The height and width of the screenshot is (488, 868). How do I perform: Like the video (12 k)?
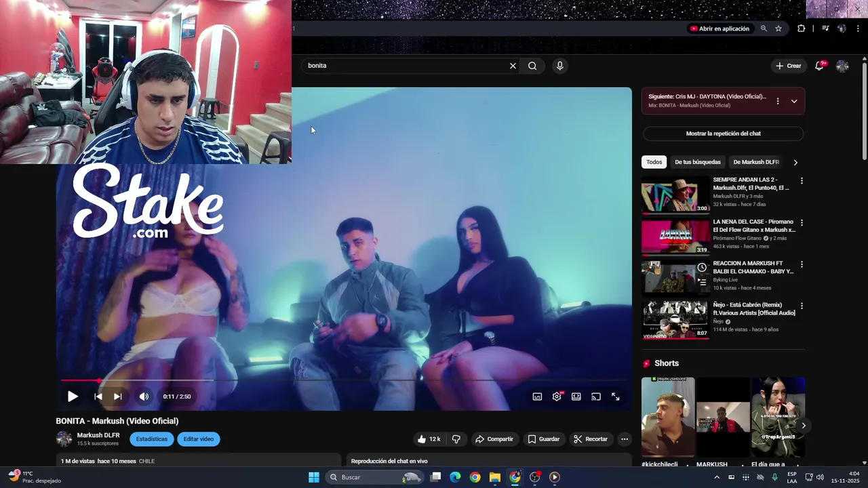point(429,439)
